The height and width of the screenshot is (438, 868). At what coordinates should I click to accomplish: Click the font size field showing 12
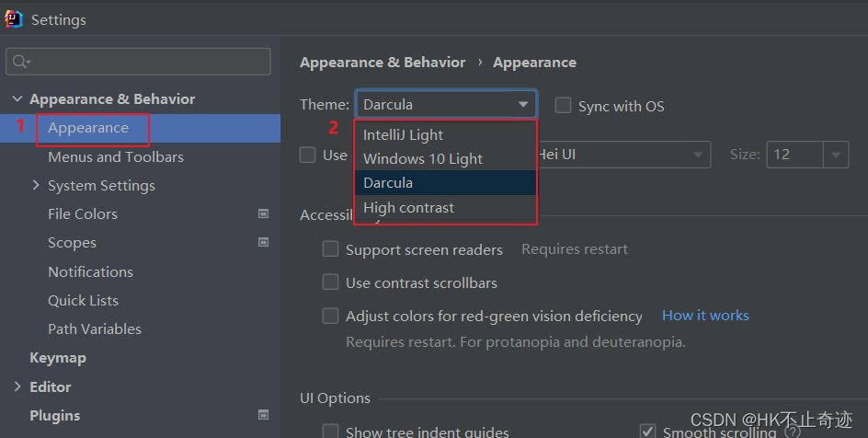795,155
